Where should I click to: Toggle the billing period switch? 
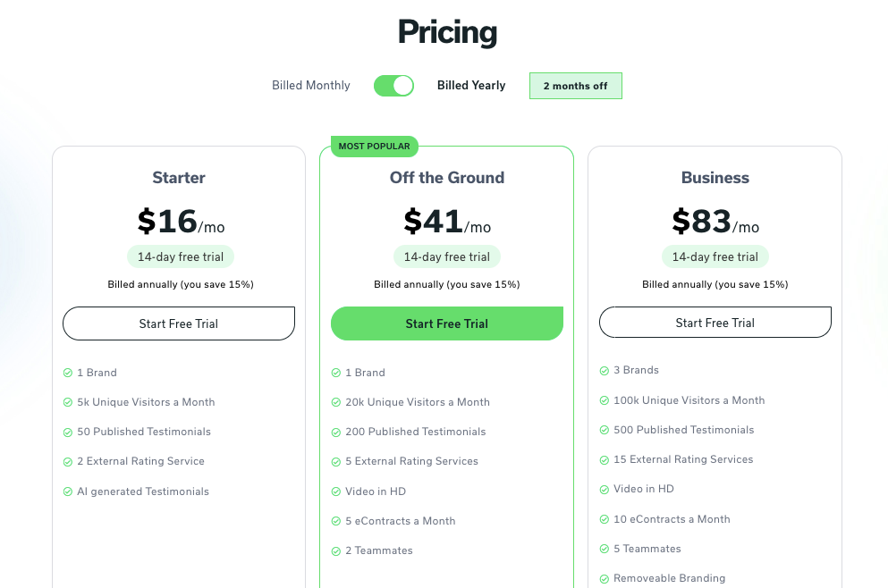(x=393, y=86)
